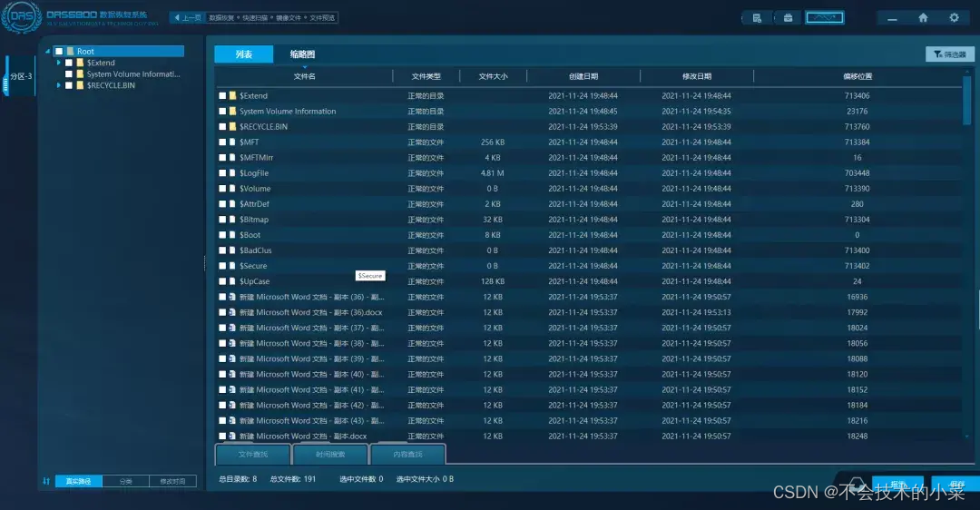Select the 修改时间 view mode tab
980x510 pixels.
172,481
